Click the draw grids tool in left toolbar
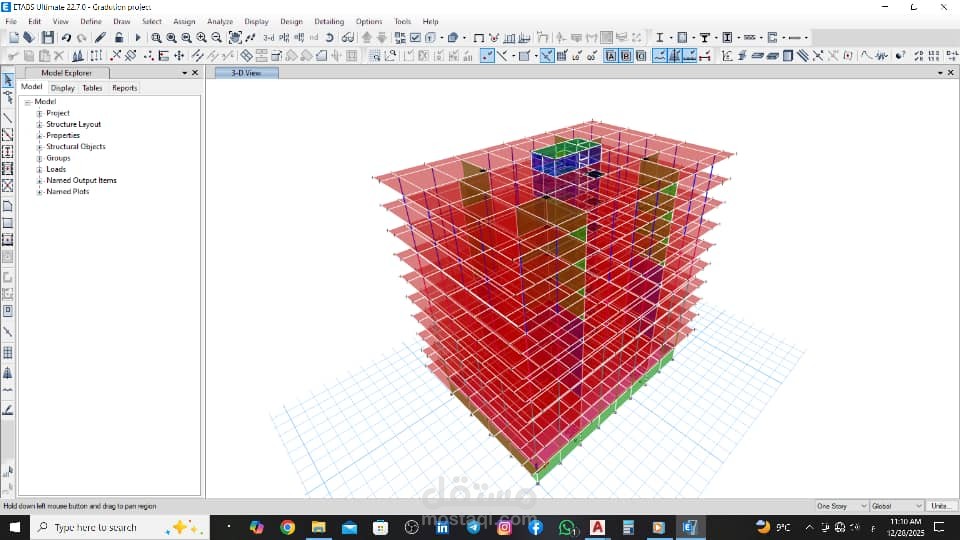Screen dimensions: 960x540 [x=7, y=353]
